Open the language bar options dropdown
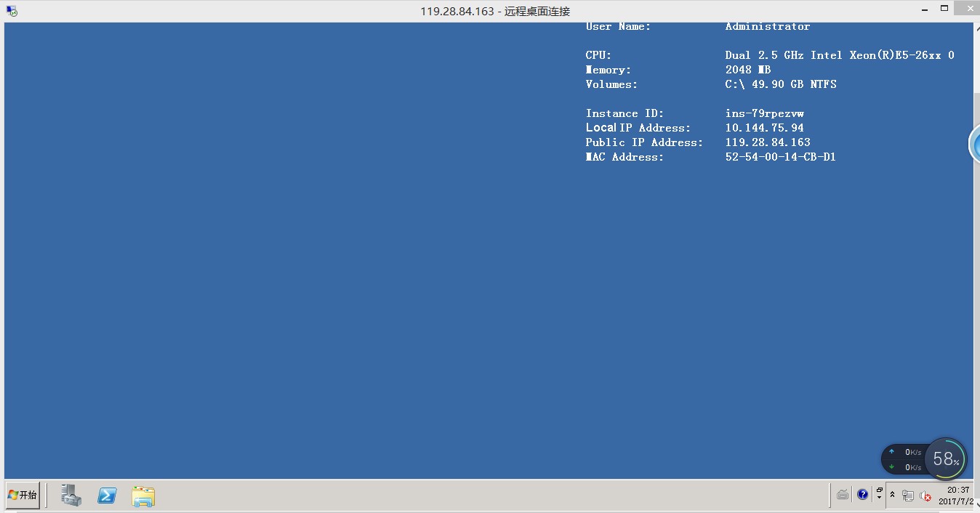980x513 pixels. pos(880,495)
